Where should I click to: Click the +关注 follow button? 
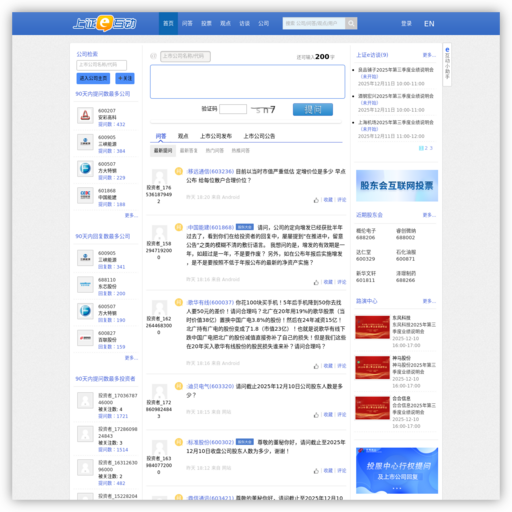[x=125, y=78]
